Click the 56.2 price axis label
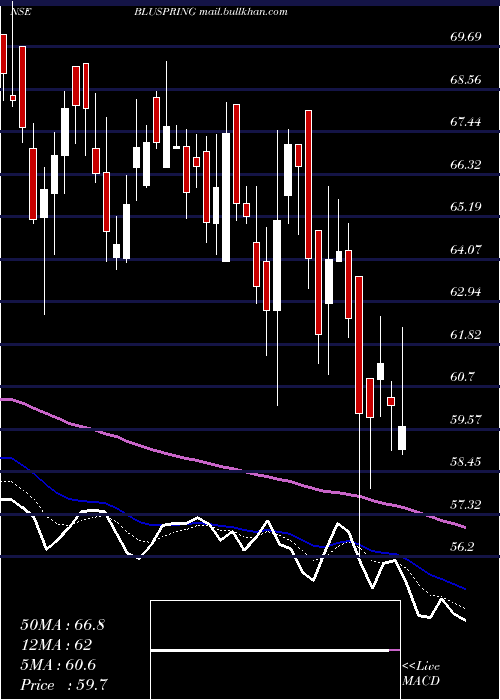Image resolution: width=500 pixels, height=700 pixels. pos(462,547)
